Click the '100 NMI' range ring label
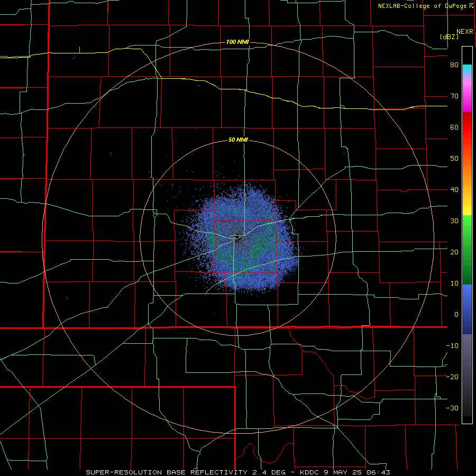The width and height of the screenshot is (476, 476). tap(237, 42)
